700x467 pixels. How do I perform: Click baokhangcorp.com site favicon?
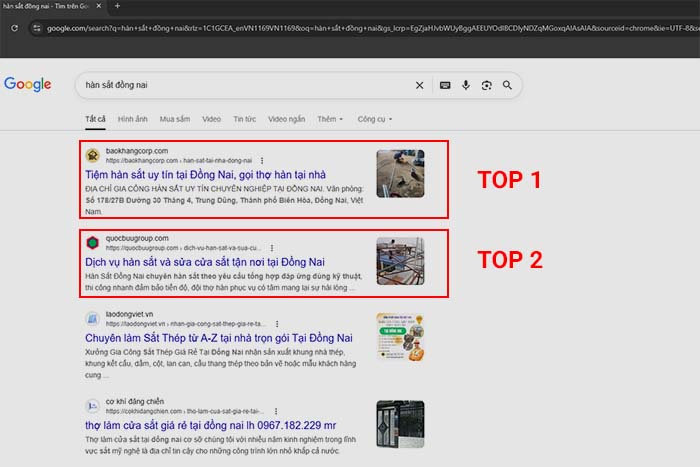click(x=93, y=155)
